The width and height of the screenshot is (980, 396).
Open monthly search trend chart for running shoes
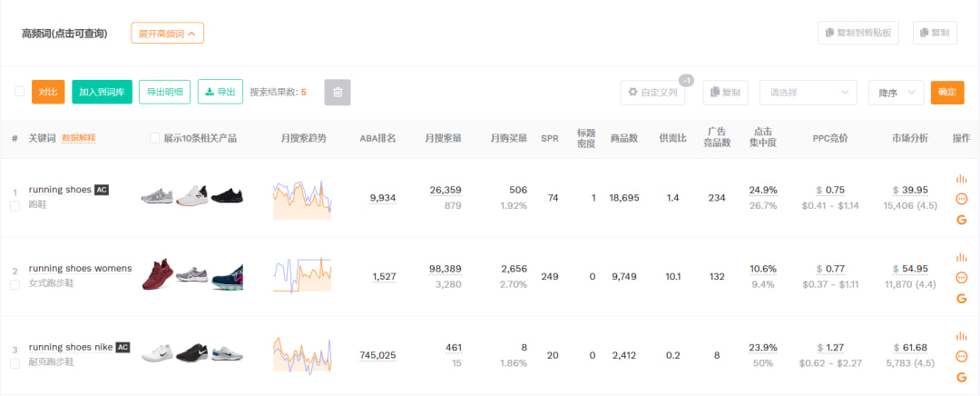tap(302, 199)
